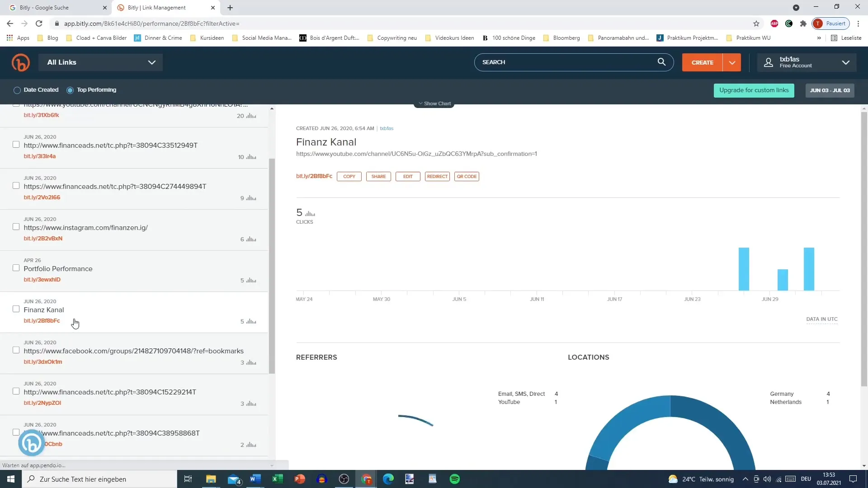Select the Date Created radio button
This screenshot has width=868, height=488.
tap(17, 90)
